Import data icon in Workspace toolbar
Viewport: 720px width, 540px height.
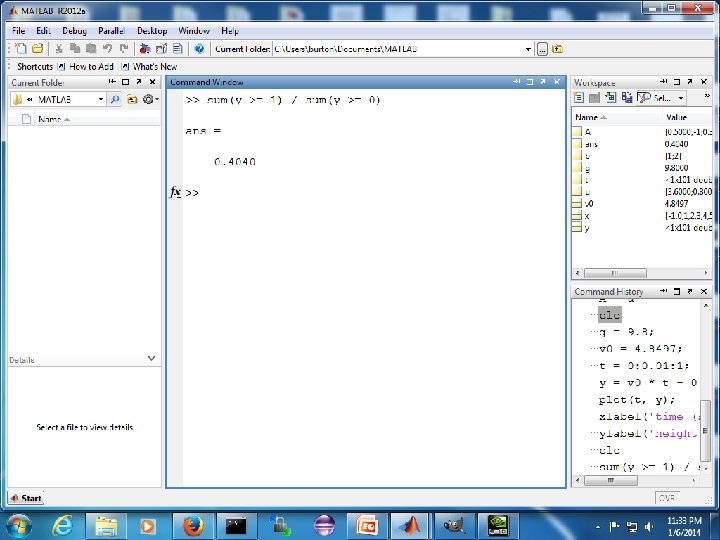(x=610, y=98)
